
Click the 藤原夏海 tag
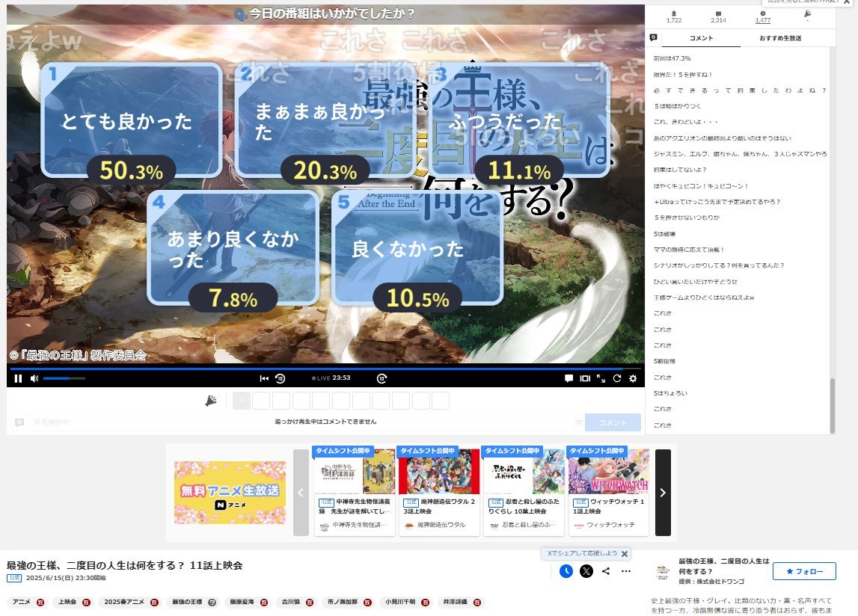pos(242,602)
